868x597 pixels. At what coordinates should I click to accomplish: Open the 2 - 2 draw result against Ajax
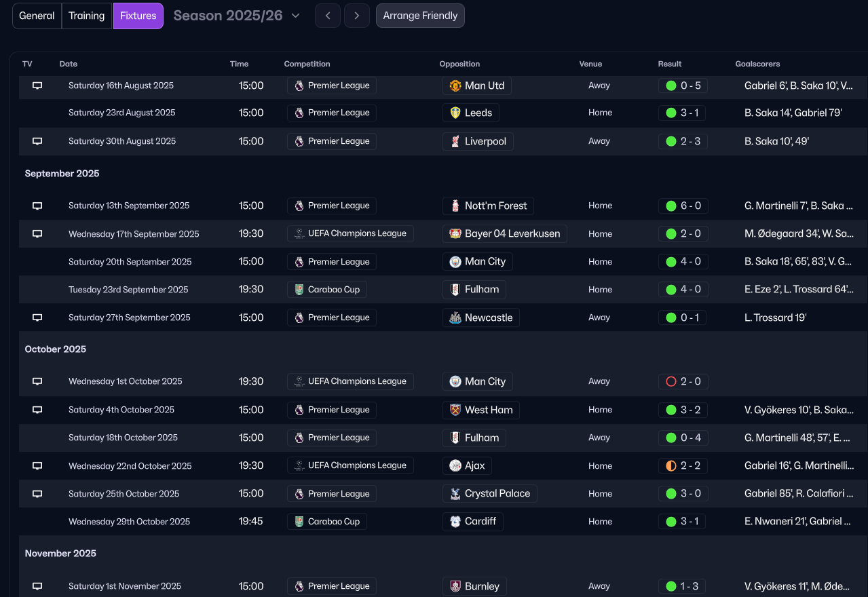683,466
